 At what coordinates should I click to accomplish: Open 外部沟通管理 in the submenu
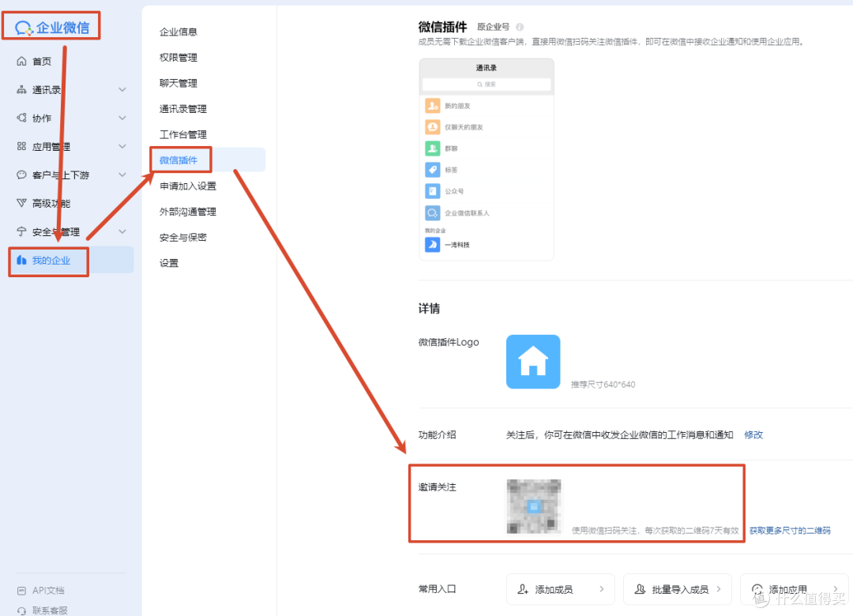(188, 212)
